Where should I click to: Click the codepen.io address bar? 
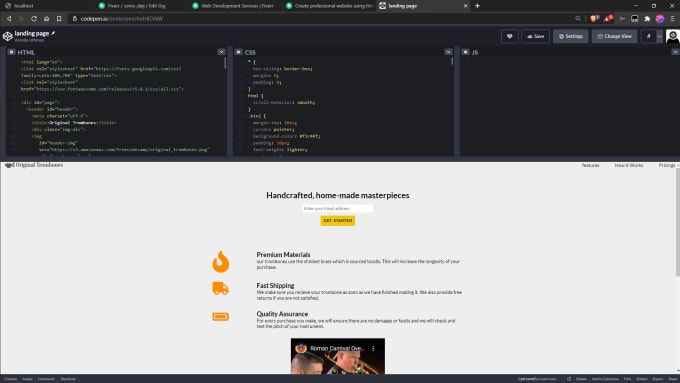[x=321, y=19]
